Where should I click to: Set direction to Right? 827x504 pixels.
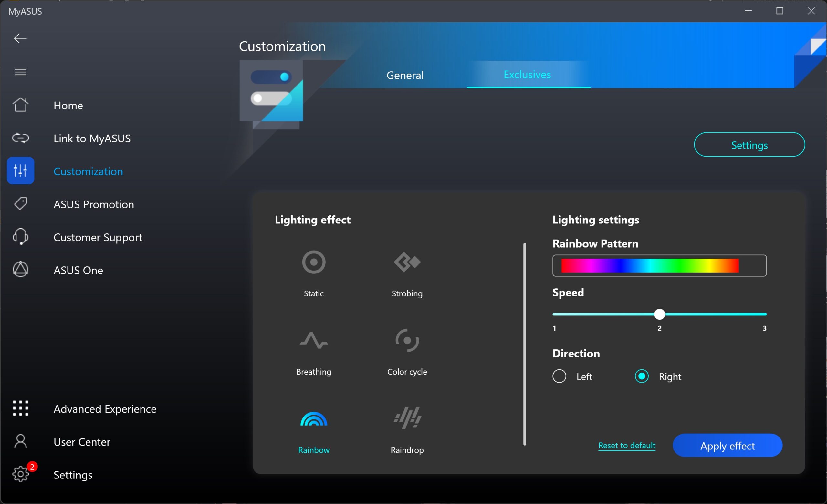pos(641,376)
